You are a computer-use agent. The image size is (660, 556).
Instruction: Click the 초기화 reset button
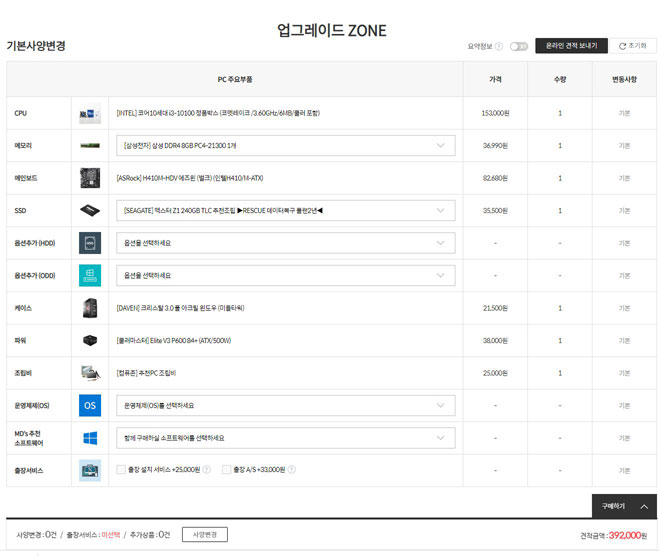[633, 46]
